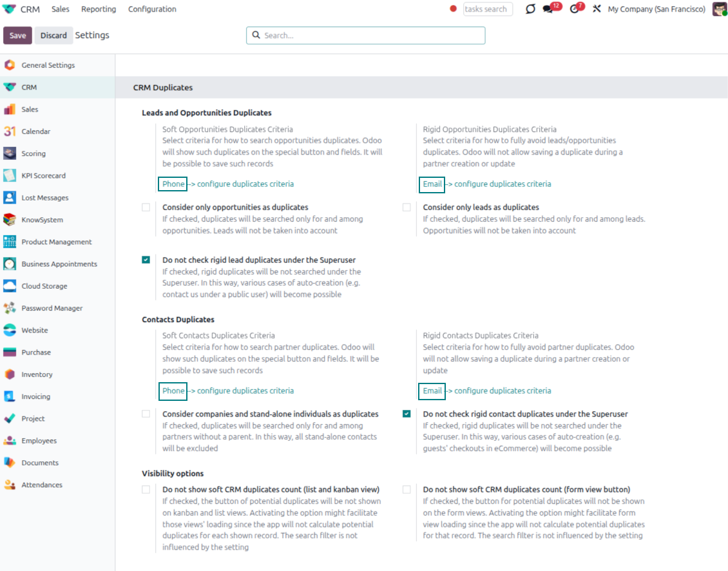Click configure duplicates criteria under Rigid Contacts

(x=502, y=391)
